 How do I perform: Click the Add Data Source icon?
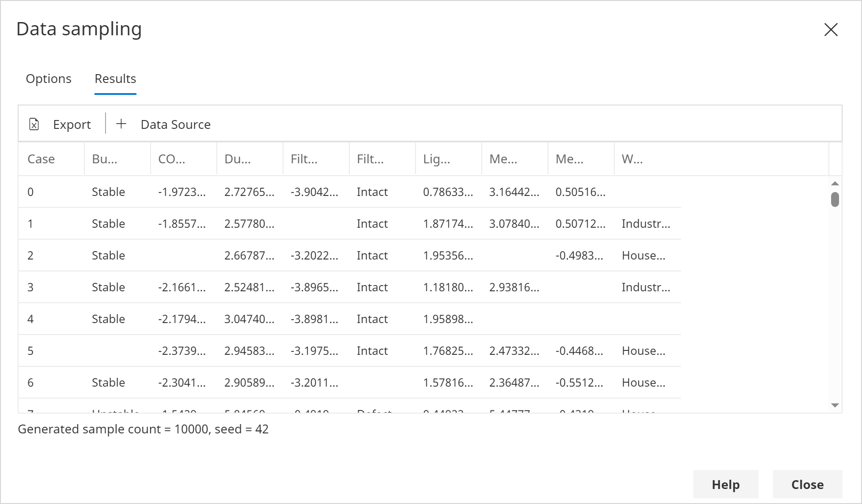click(x=120, y=124)
